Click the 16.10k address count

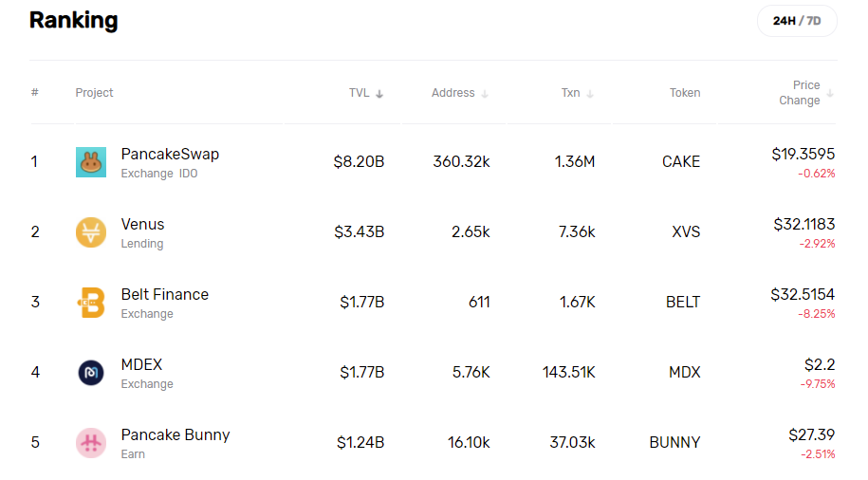click(x=469, y=443)
